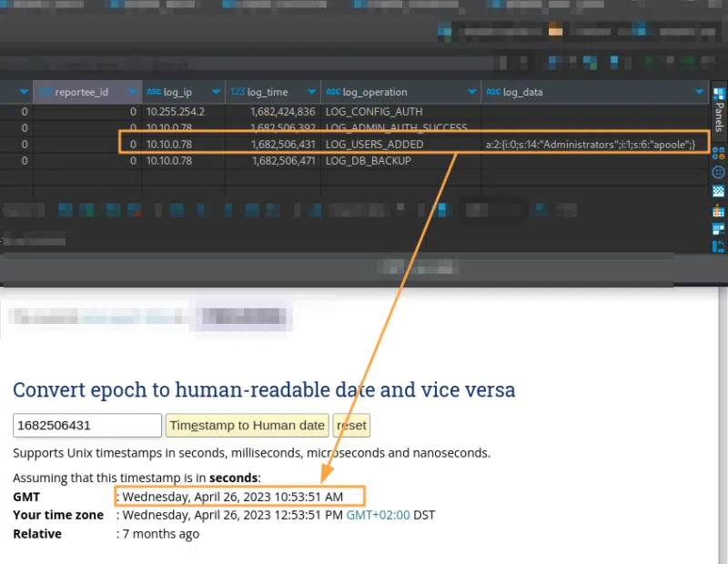Expand the log_data column dropdown arrow
Viewport: 728px width, 564px height.
pyautogui.click(x=699, y=92)
